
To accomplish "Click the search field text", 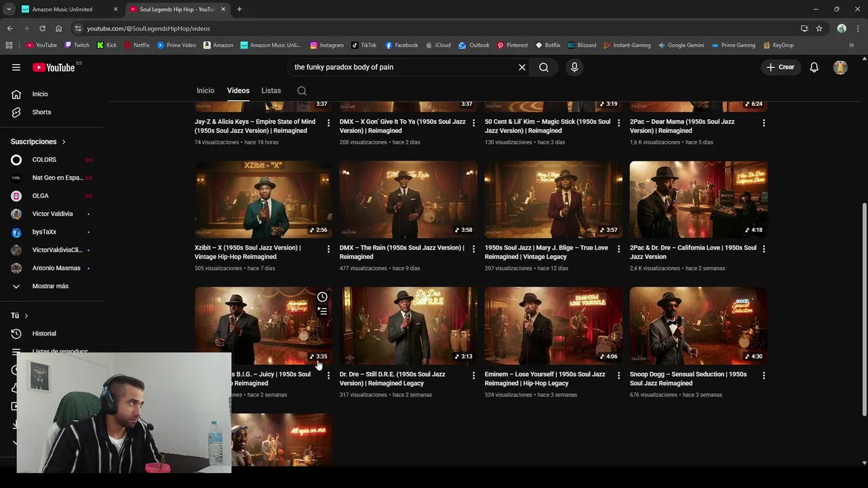I will (344, 67).
